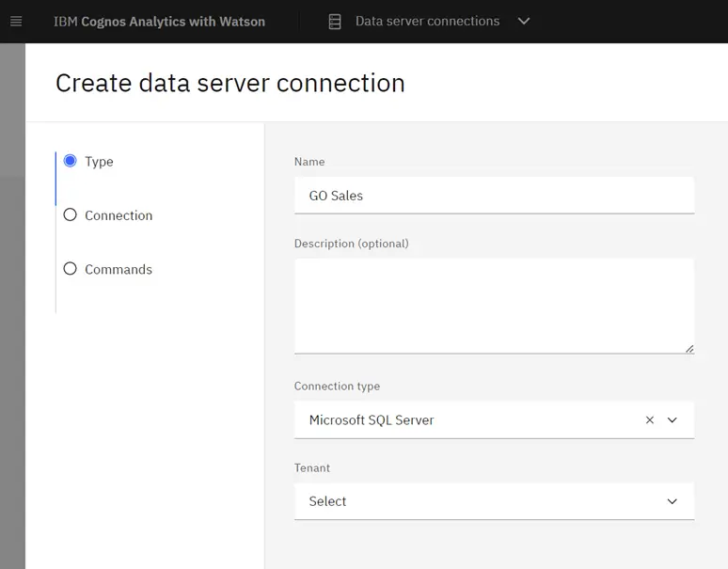
Task: Click the Name field label
Action: tap(309, 162)
